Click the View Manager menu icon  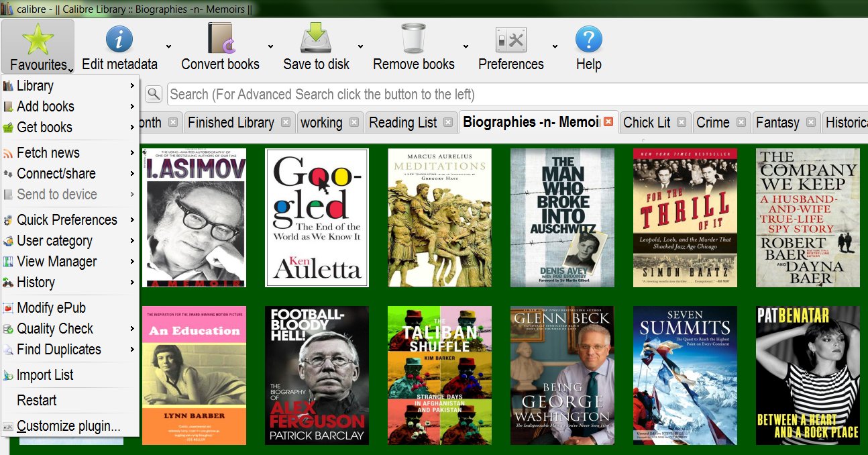coord(8,262)
